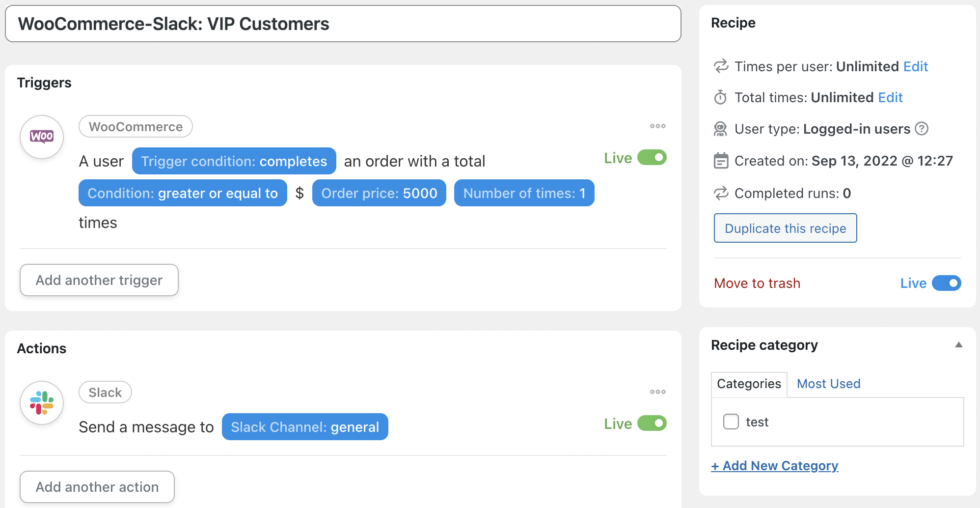The width and height of the screenshot is (980, 508).
Task: Edit the Number of times: 1 token
Action: point(524,193)
